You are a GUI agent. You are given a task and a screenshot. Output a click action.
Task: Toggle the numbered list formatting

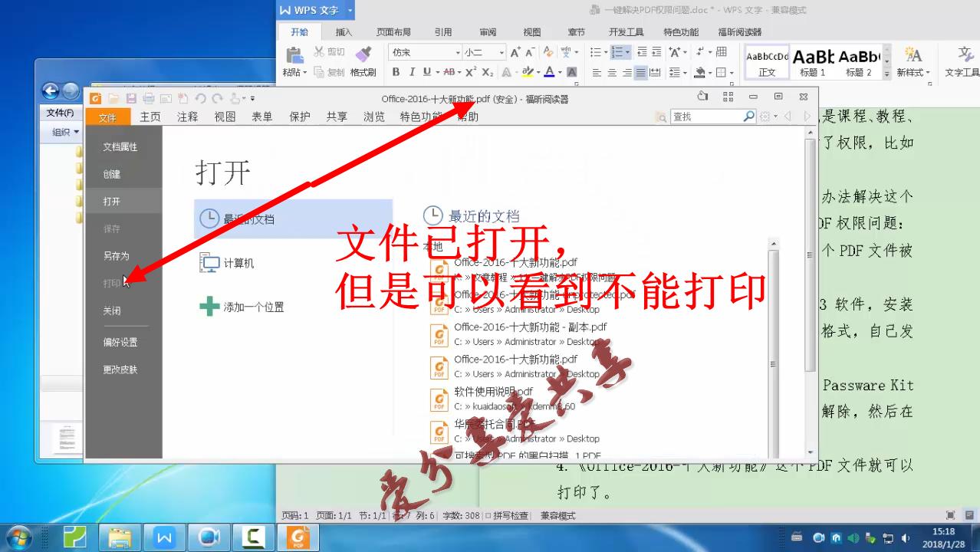click(x=618, y=52)
